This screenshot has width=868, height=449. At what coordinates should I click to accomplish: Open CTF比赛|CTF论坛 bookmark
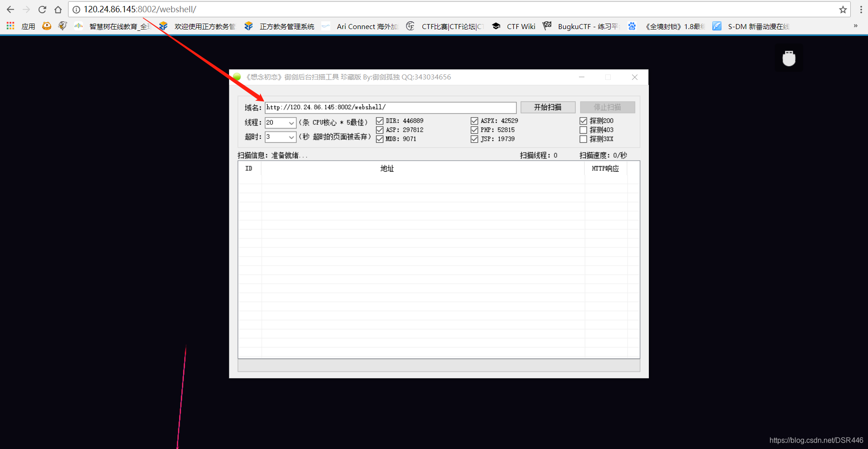[x=445, y=26]
